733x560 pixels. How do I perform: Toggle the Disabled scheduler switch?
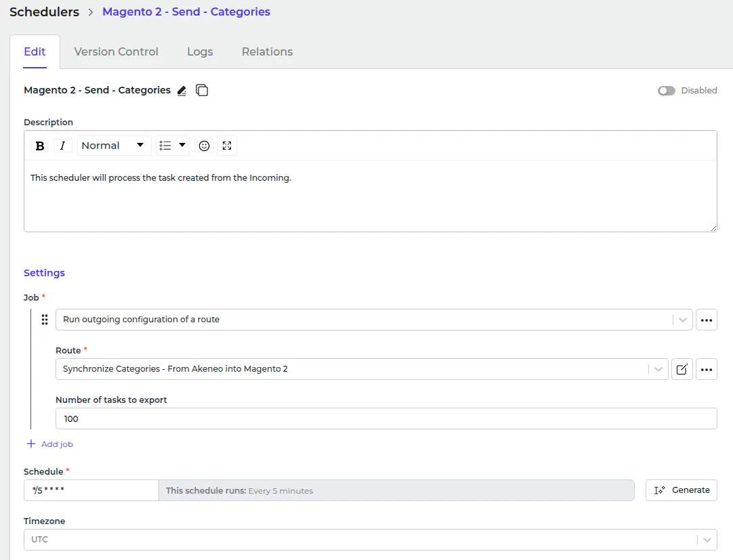tap(667, 91)
